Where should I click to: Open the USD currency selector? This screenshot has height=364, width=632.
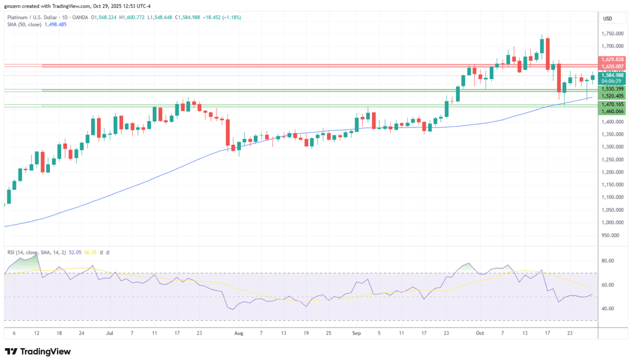pos(607,19)
